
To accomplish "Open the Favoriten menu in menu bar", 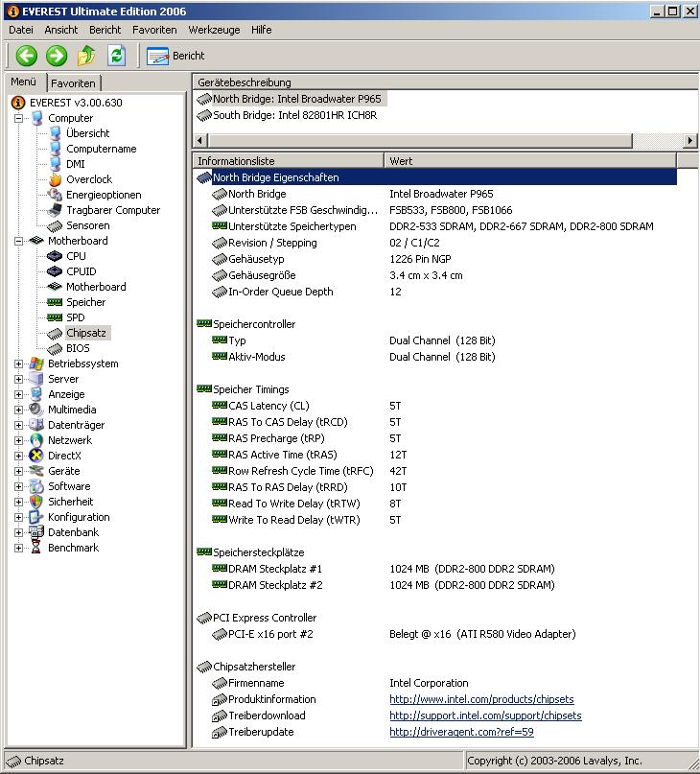I will (x=154, y=30).
